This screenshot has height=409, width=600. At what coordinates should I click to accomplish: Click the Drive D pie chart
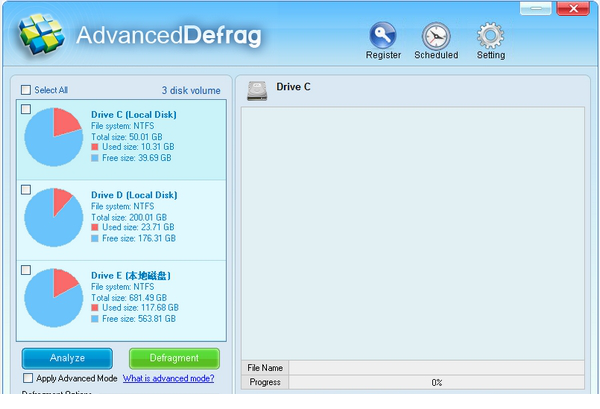(54, 217)
